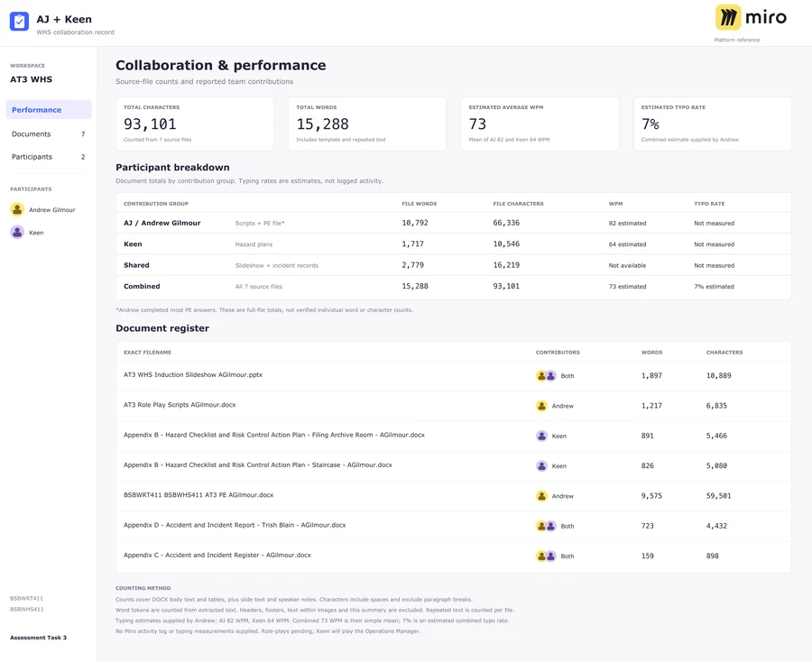Click contributor avatars on Induction Slideshow row
Screen dimensions: 812x662
[x=546, y=376]
